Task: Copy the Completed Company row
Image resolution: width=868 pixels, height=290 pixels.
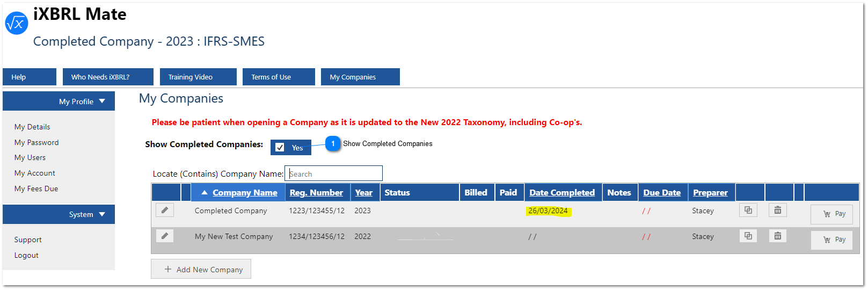Action: (x=748, y=210)
